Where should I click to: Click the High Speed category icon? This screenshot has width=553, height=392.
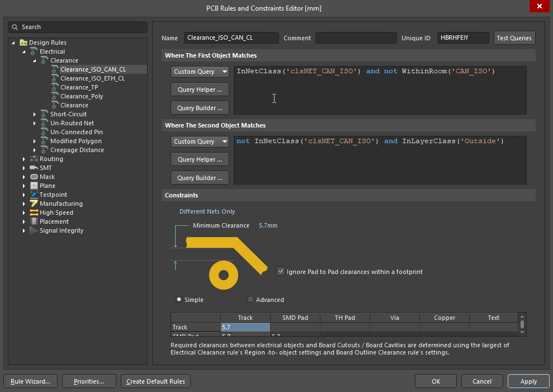click(34, 212)
